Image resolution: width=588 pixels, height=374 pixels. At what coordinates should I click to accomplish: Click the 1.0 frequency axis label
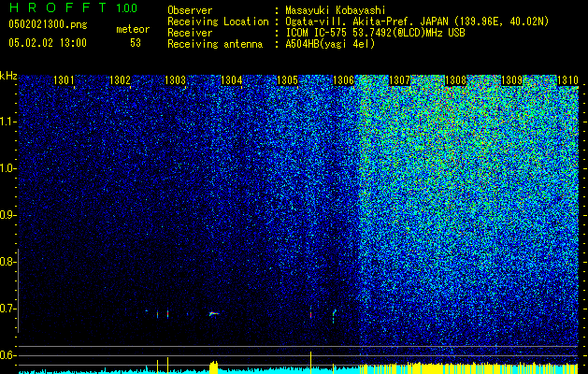8,168
